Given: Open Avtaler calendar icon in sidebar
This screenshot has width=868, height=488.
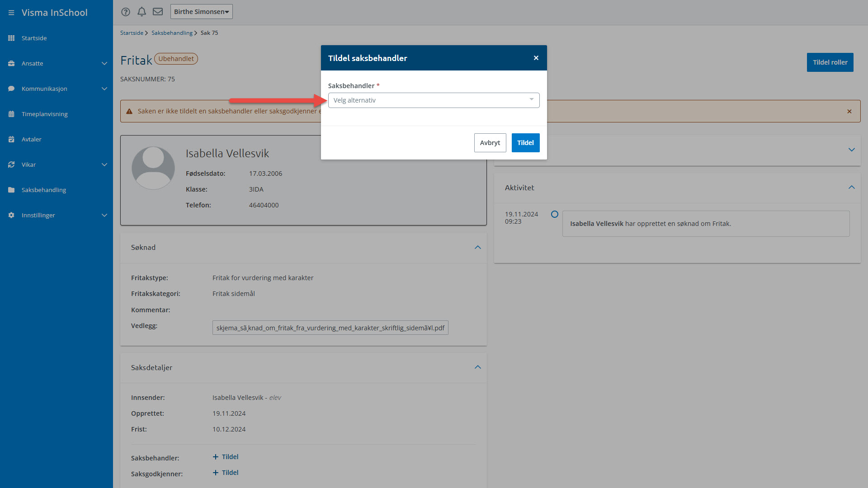Looking at the screenshot, I should (x=11, y=139).
